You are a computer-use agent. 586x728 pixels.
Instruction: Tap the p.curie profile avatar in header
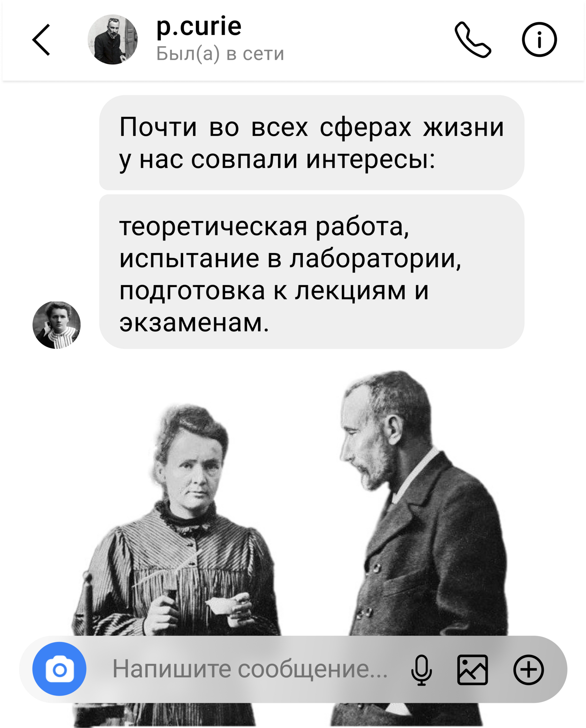tap(112, 39)
